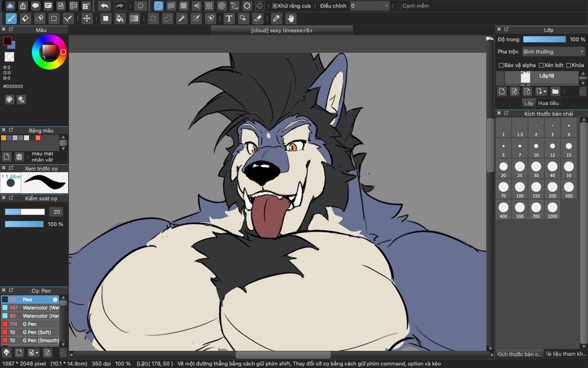Image resolution: width=588 pixels, height=368 pixels.
Task: Open snap settings gear icon
Action: point(260,6)
